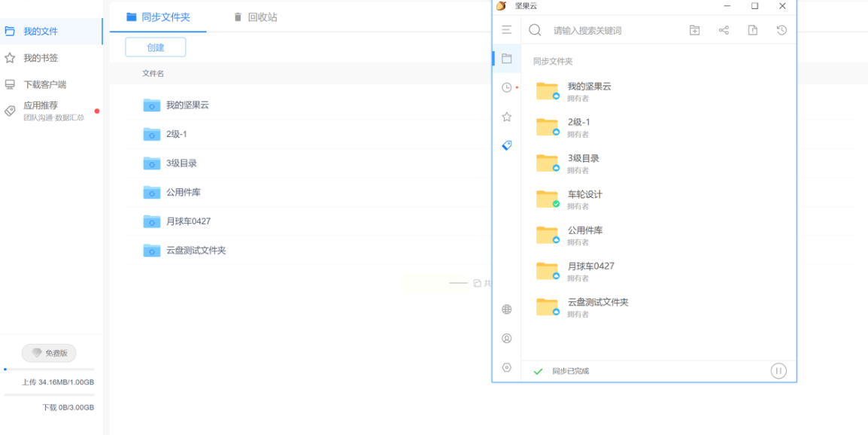This screenshot has width=868, height=435.
Task: Click 同步文件夹 heading in client
Action: tap(552, 62)
